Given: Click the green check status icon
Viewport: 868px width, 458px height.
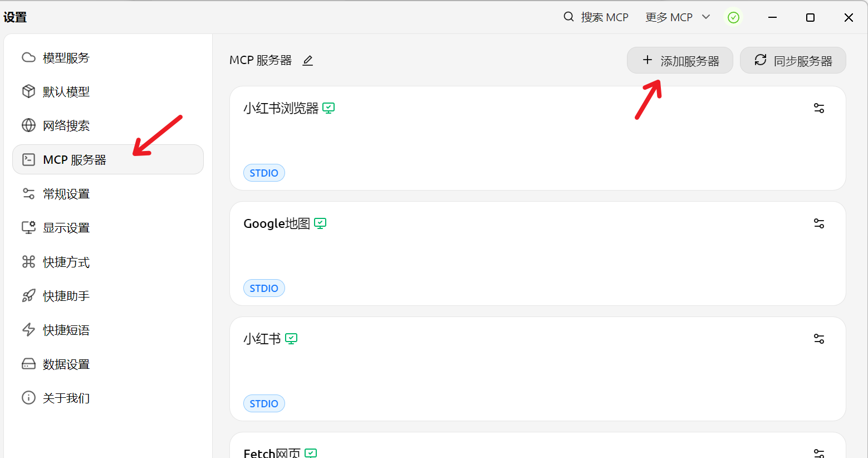Looking at the screenshot, I should [x=734, y=17].
